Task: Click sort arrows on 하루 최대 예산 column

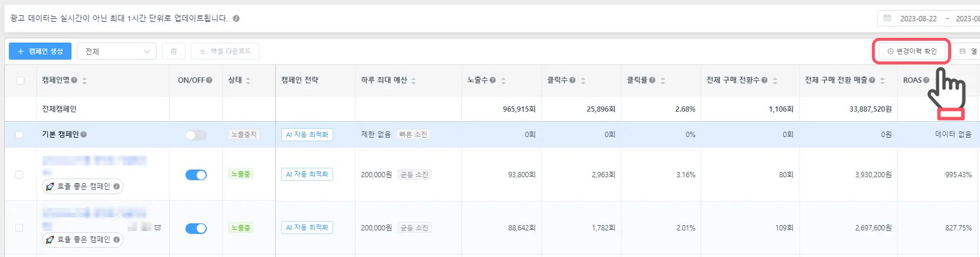Action: pos(414,80)
